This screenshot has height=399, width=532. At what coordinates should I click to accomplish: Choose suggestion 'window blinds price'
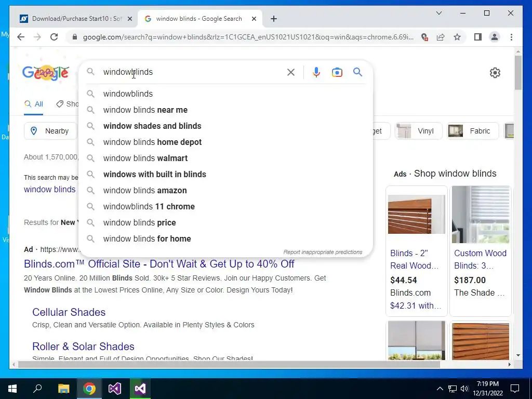(225, 222)
